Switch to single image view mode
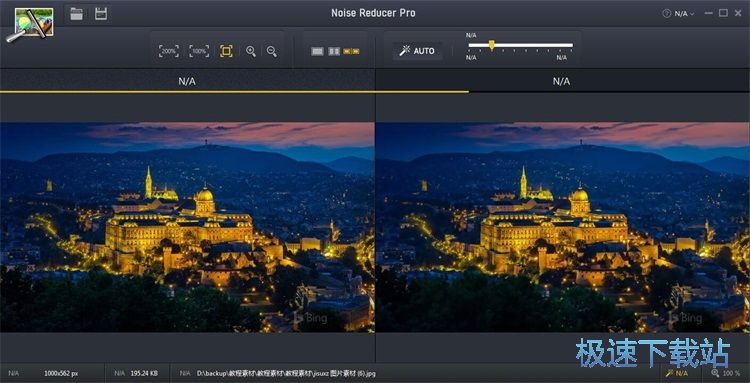 (x=317, y=52)
